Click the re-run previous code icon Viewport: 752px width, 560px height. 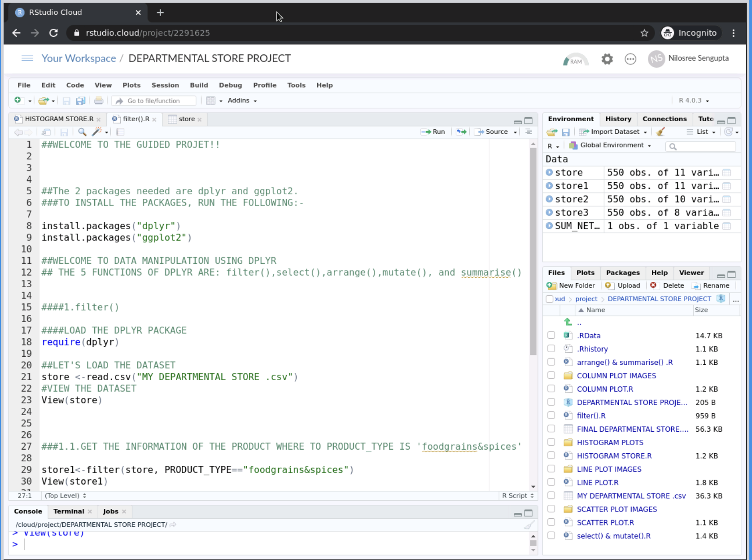click(461, 132)
